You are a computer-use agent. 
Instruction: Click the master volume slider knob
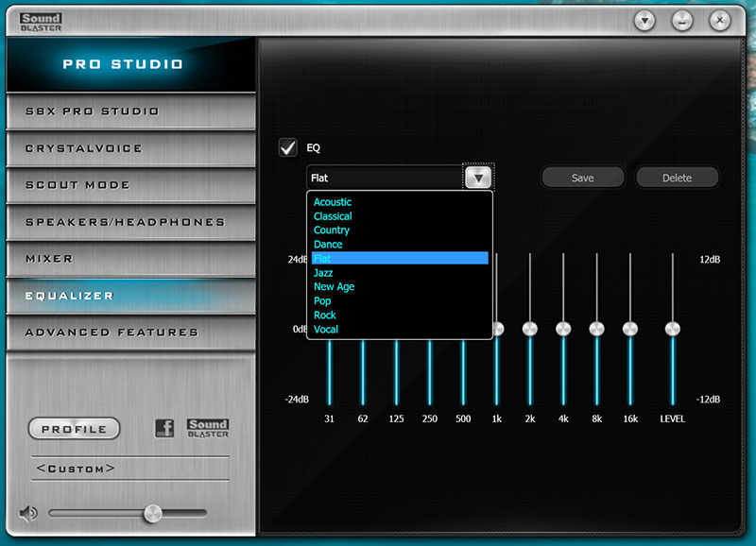pos(153,514)
